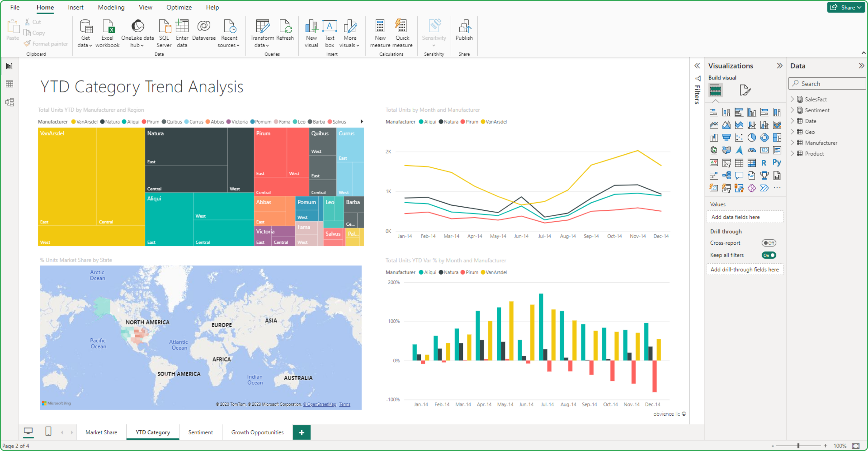
Task: Select the Decomposition tree visual
Action: coord(726,175)
